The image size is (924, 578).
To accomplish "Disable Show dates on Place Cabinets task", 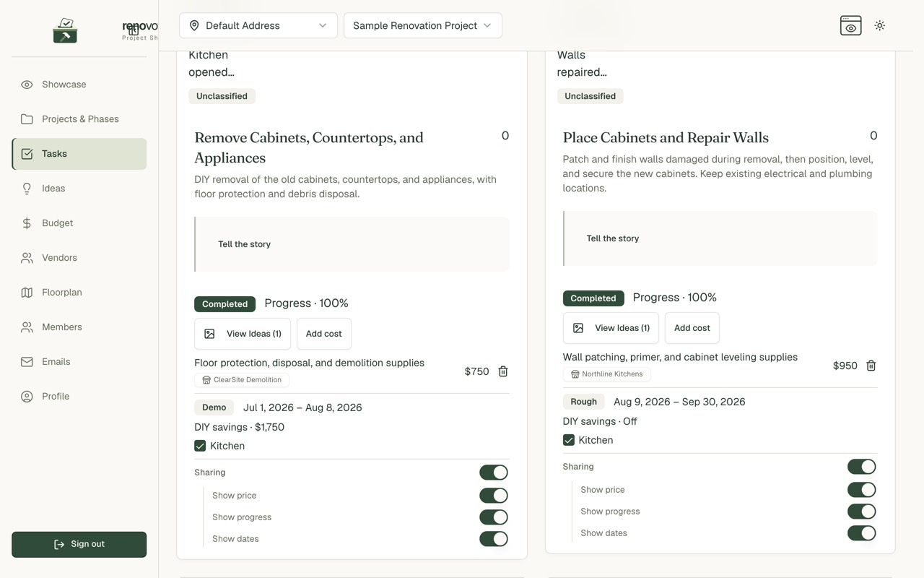I will pos(862,533).
